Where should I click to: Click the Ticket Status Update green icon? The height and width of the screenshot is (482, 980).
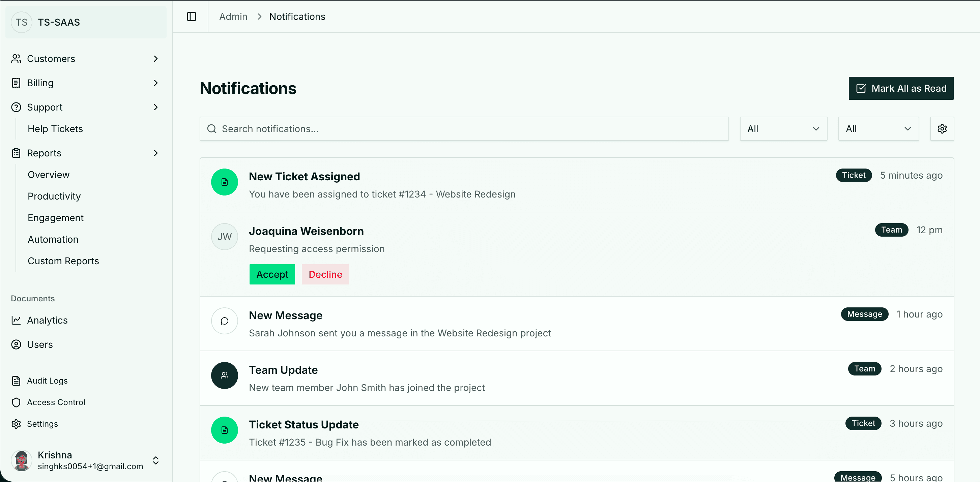click(x=225, y=430)
